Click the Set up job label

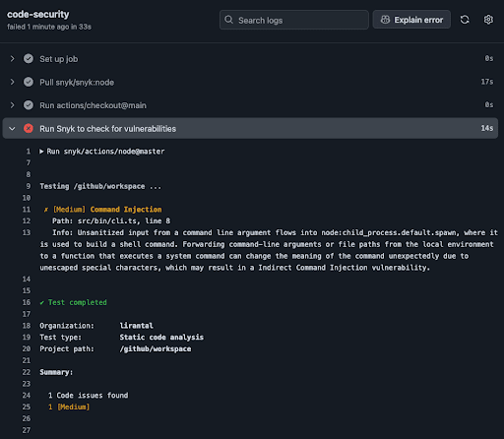click(59, 59)
